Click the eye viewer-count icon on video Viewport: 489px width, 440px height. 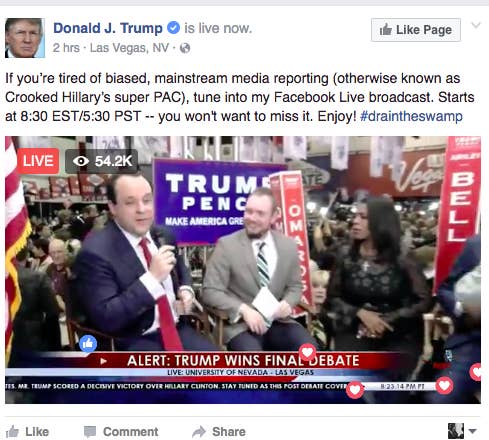tap(81, 161)
